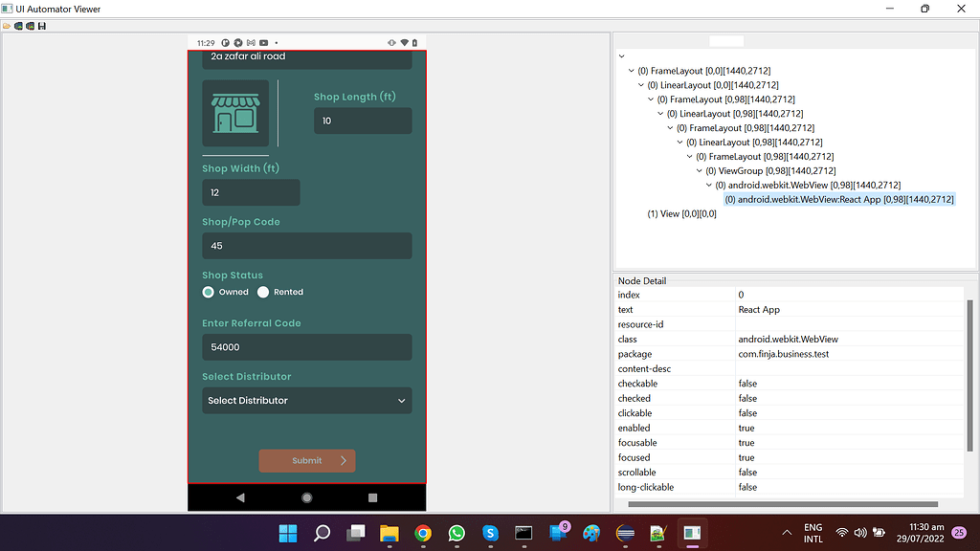Screen dimensions: 980x551
Task: Open WhatsApp from the taskbar
Action: 457,533
